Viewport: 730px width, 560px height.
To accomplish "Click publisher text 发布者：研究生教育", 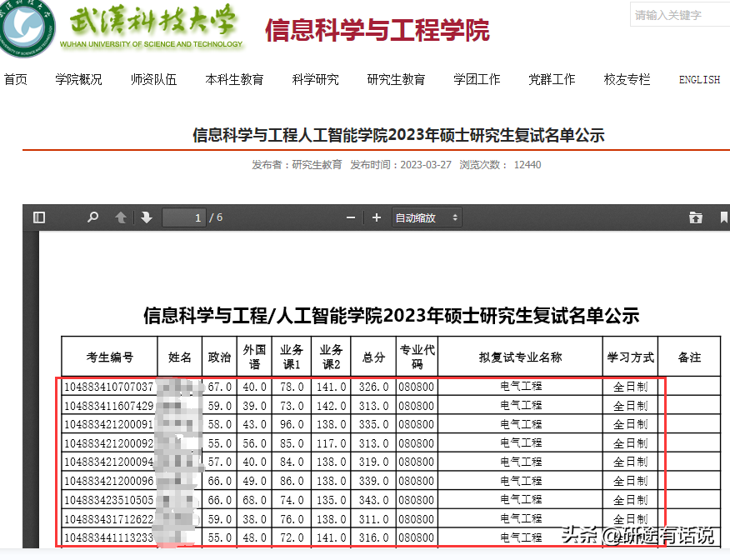I will (297, 165).
